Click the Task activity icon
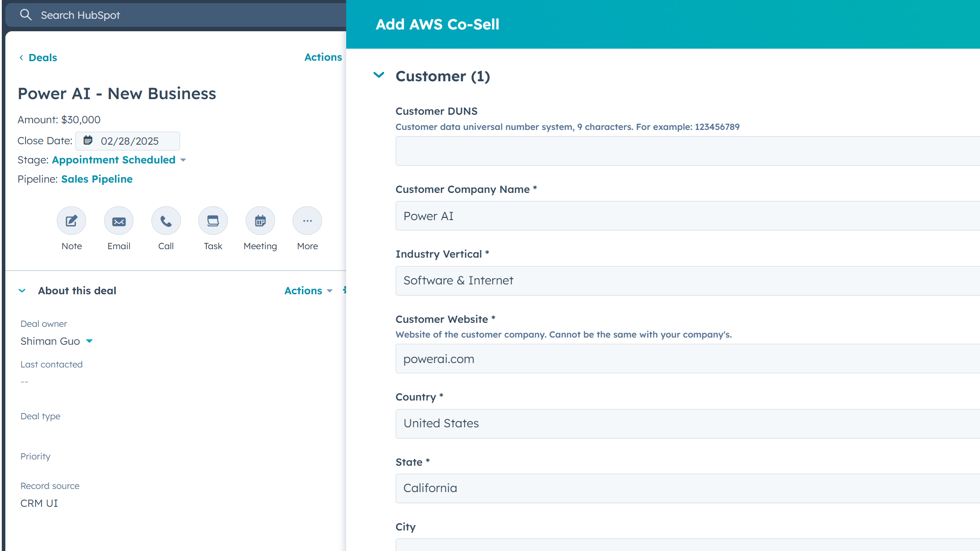The height and width of the screenshot is (551, 980). (213, 221)
